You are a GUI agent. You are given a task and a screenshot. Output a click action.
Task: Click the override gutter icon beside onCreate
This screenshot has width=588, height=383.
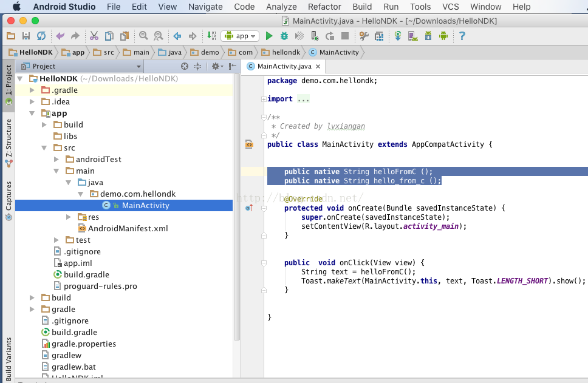click(x=249, y=208)
